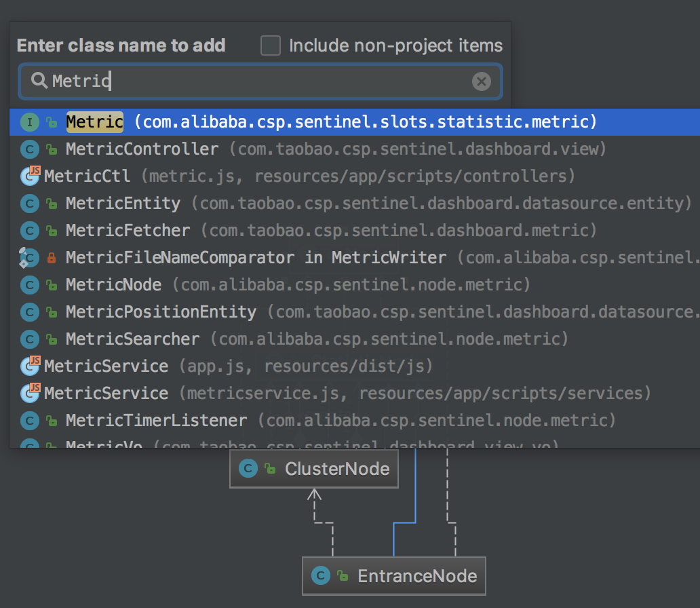The width and height of the screenshot is (700, 608).
Task: Click the class icon on ClusterNode
Action: [248, 469]
